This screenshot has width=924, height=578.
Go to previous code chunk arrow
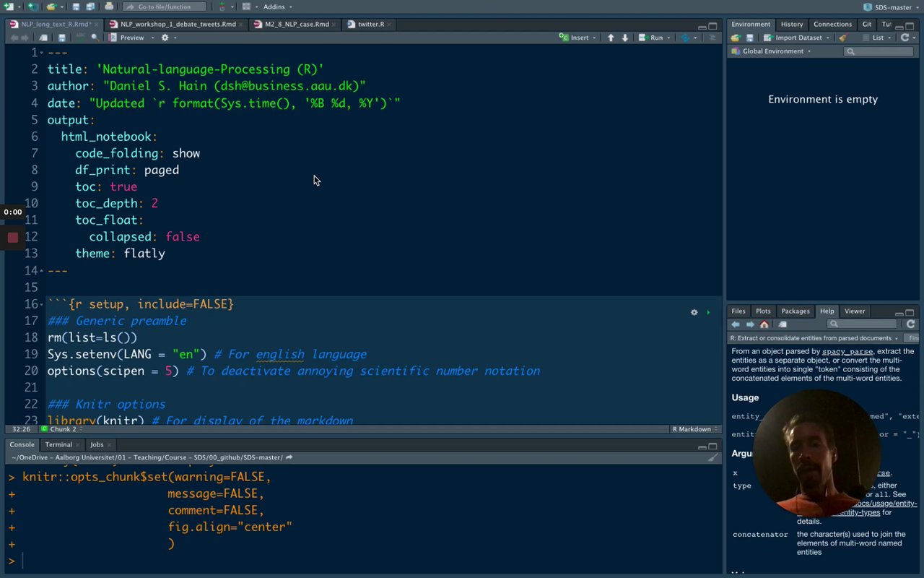[x=611, y=38]
